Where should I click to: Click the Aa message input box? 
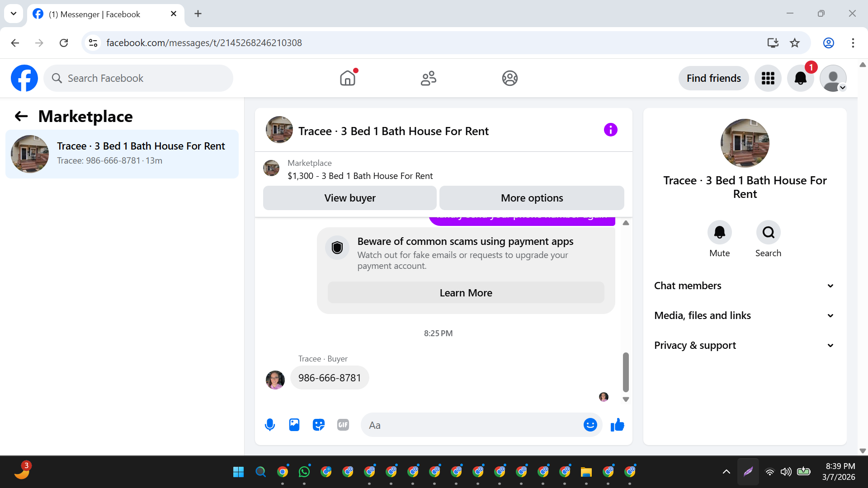click(472, 425)
